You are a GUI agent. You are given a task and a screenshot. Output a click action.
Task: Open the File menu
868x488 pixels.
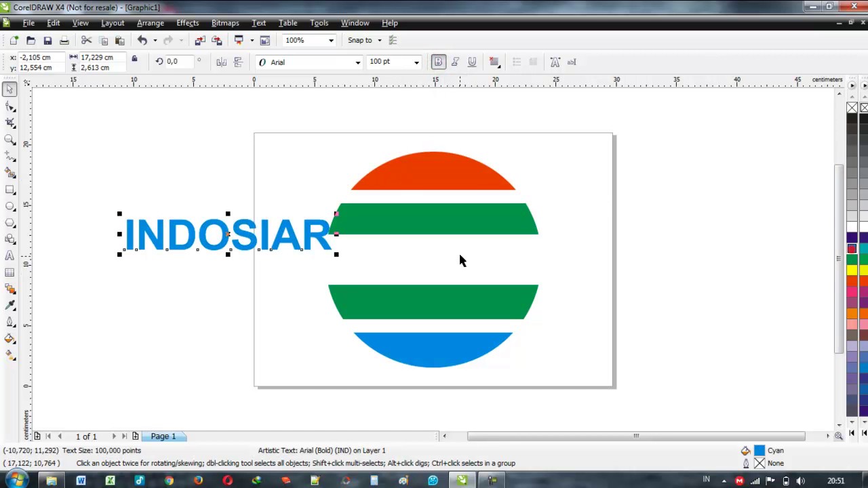tap(28, 23)
